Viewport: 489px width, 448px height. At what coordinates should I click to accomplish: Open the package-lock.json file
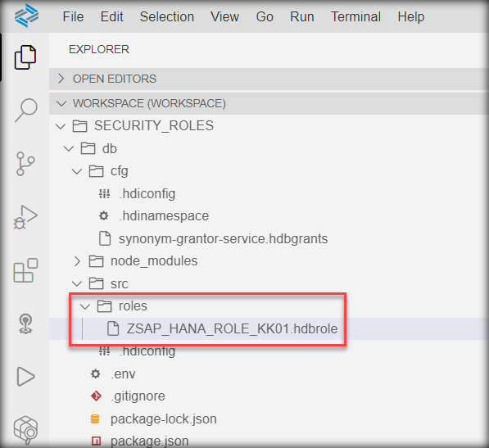pyautogui.click(x=164, y=419)
